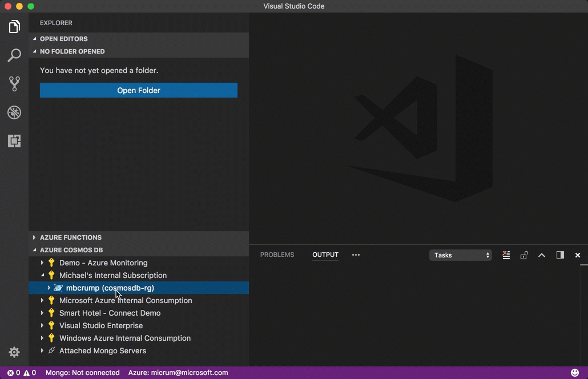Screen dimensions: 588x379
Task: Click the Demo - Azure Monitoring label
Action: pos(103,263)
